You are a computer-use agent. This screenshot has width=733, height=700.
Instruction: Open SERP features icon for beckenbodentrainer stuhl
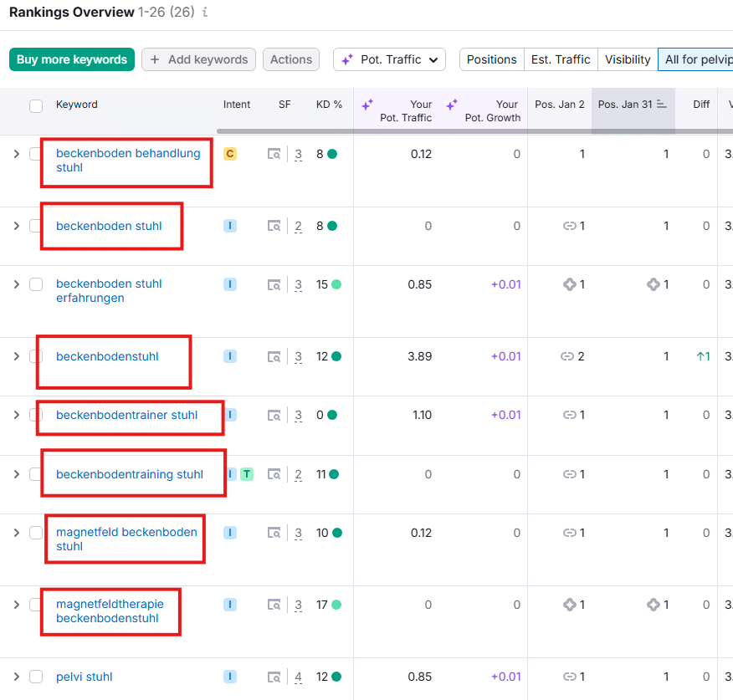pos(274,416)
